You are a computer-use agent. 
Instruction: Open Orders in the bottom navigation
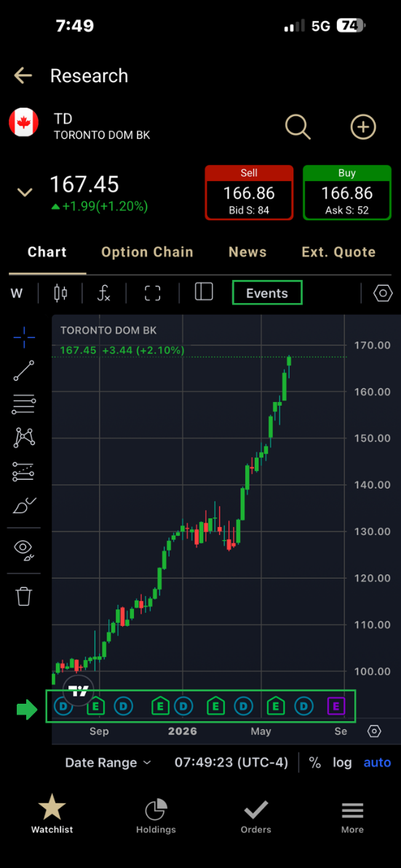256,816
